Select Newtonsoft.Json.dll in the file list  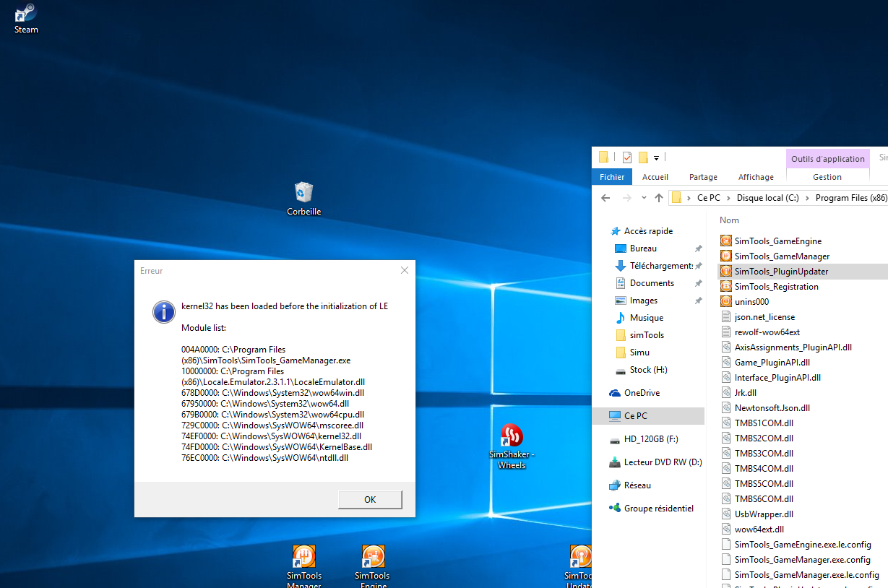coord(772,407)
